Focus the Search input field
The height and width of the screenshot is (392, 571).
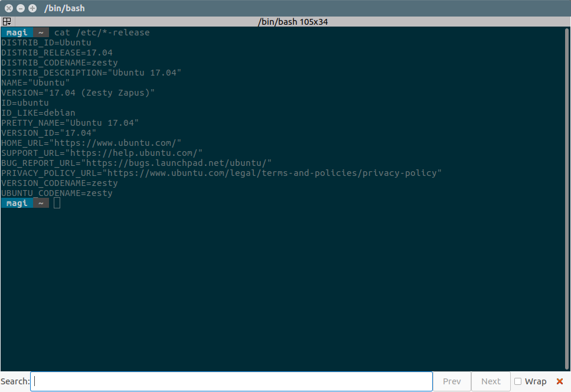click(x=231, y=381)
